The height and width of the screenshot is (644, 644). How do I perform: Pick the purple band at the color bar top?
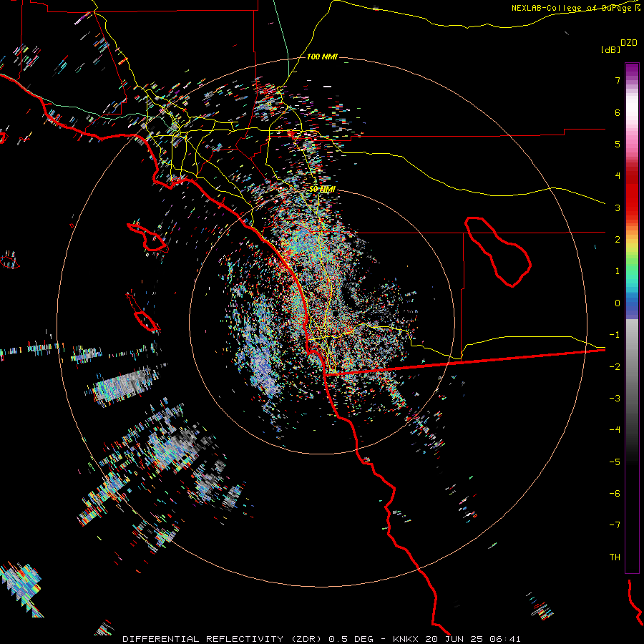point(632,70)
